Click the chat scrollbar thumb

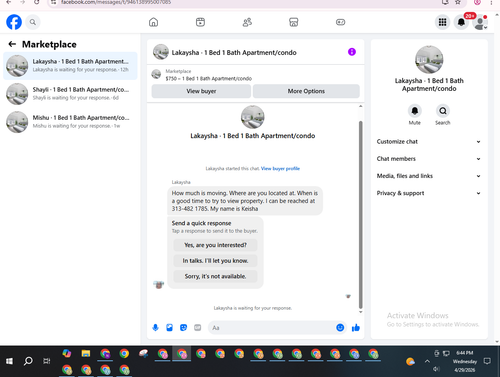pos(360,215)
